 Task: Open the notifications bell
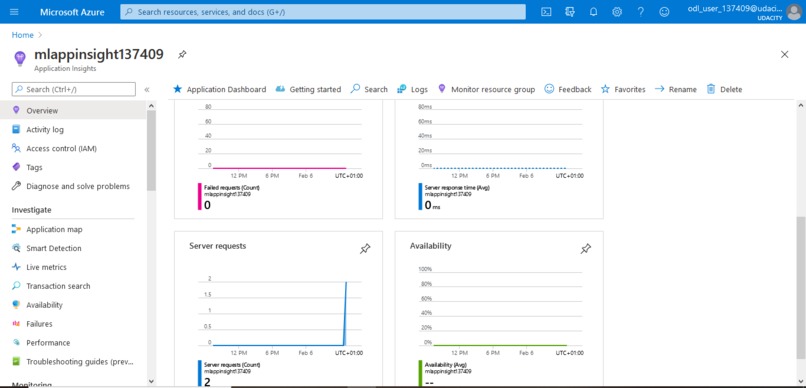(593, 12)
